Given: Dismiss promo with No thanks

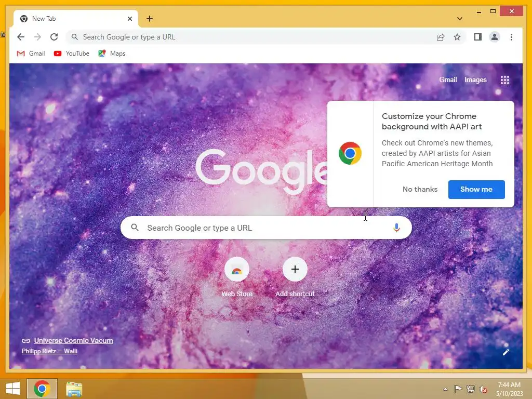Looking at the screenshot, I should coord(420,189).
